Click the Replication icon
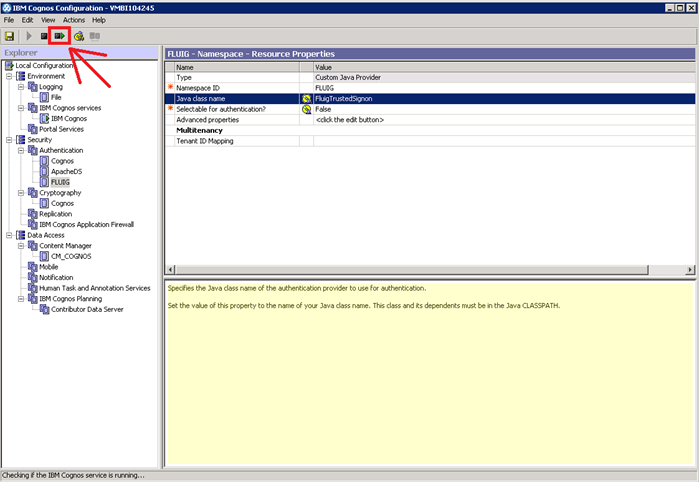Screen dimensions: 699x482 33,214
